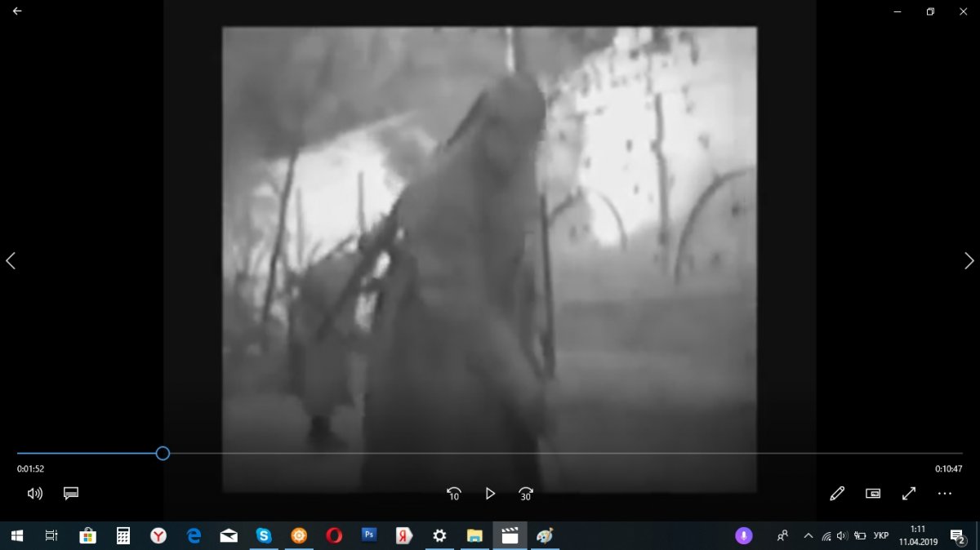Viewport: 980px width, 550px height.
Task: Go to the next file arrow
Action: (x=969, y=260)
